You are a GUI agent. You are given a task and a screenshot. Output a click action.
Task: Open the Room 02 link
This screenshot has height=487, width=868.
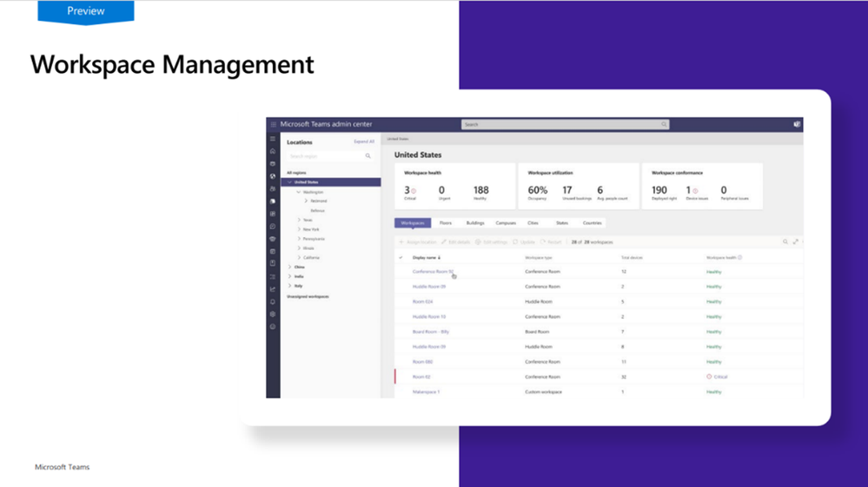421,377
